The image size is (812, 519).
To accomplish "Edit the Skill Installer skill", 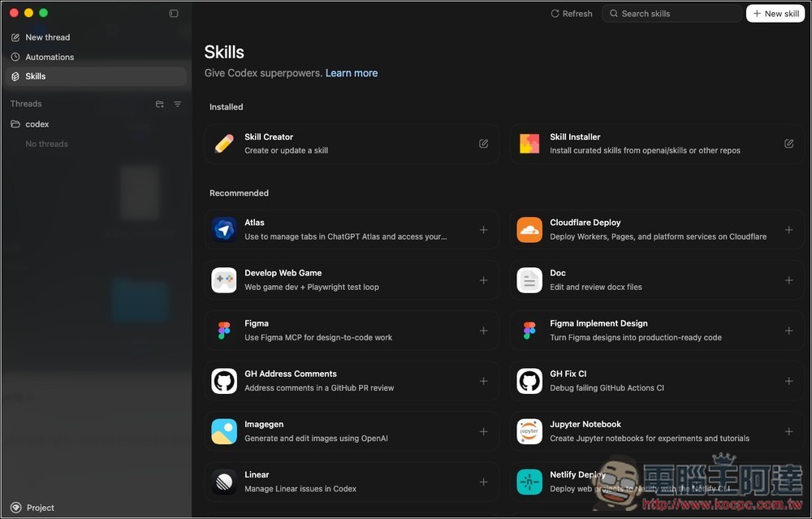I will pyautogui.click(x=788, y=144).
